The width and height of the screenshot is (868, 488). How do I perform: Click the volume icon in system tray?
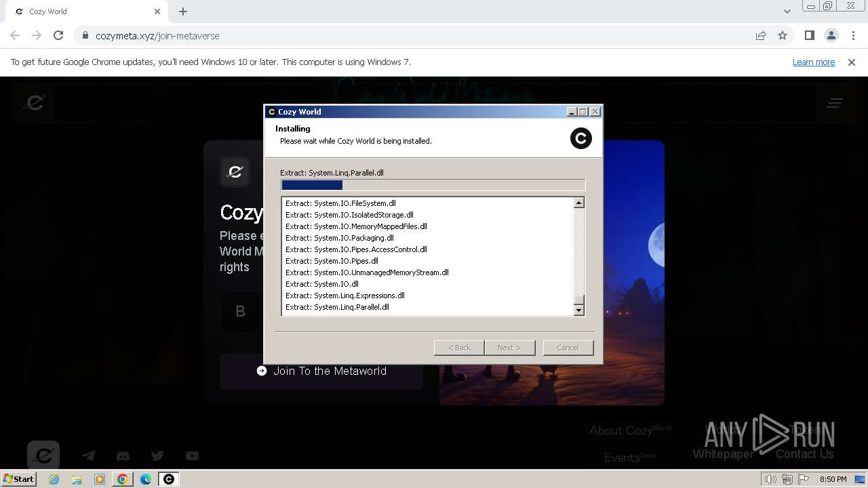tap(771, 479)
